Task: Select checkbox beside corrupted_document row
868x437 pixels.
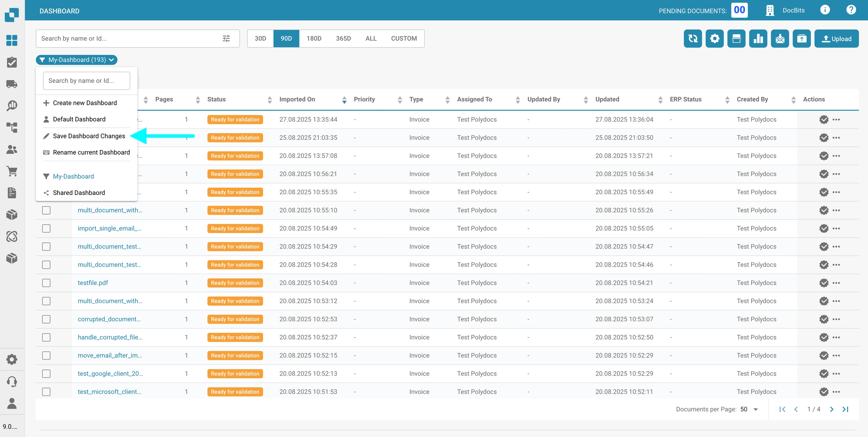Action: (46, 319)
